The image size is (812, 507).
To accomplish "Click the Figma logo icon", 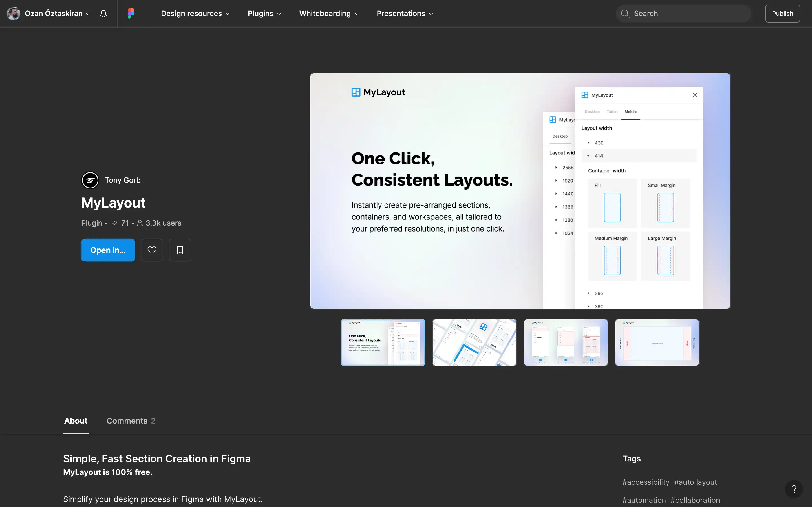I will click(131, 14).
